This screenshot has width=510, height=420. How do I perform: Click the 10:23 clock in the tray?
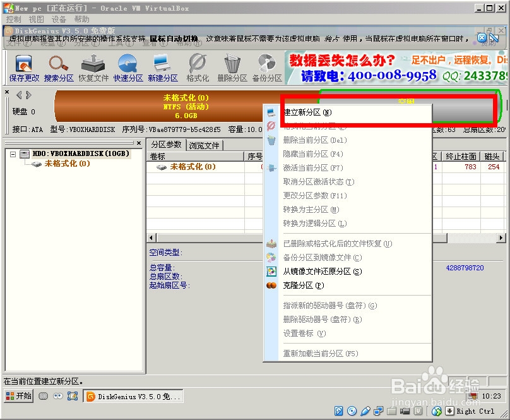tap(491, 396)
